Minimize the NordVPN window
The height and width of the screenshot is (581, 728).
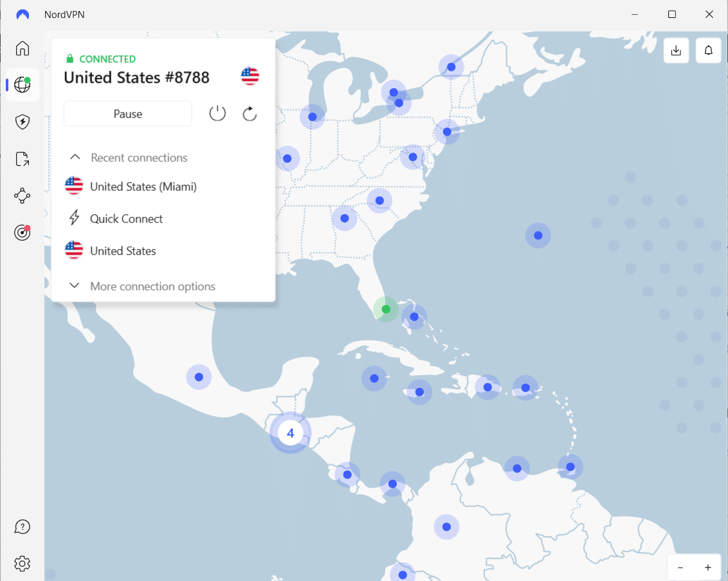[635, 14]
